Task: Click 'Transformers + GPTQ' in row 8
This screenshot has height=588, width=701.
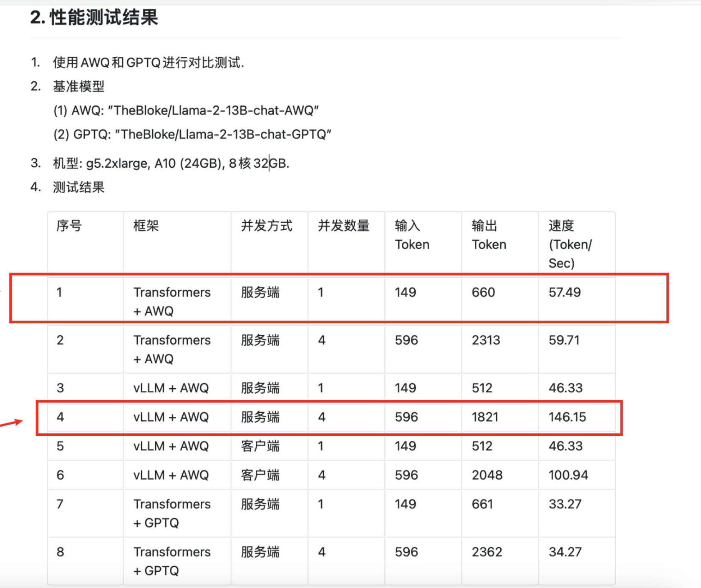Action: [x=172, y=561]
